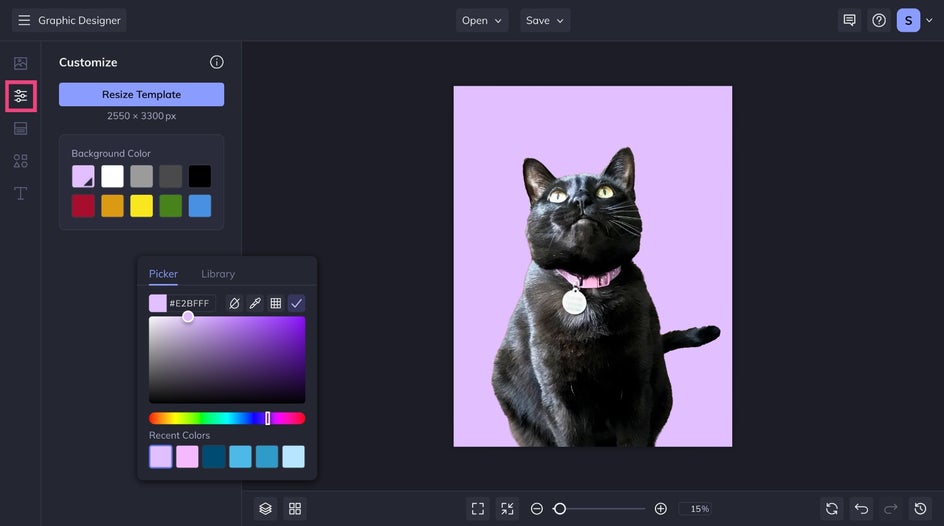Viewport: 944px width, 526px height.
Task: Open the Text tool sidebar icon
Action: pyautogui.click(x=20, y=193)
